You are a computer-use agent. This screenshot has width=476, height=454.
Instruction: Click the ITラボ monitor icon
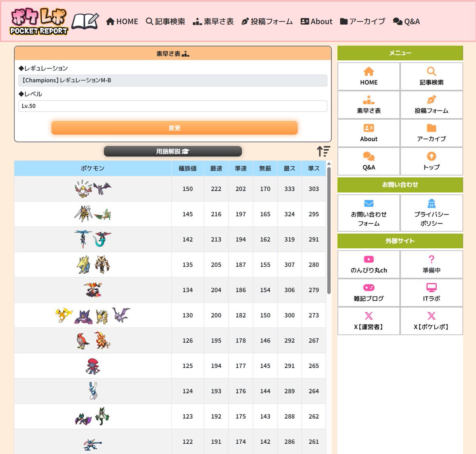pos(432,287)
